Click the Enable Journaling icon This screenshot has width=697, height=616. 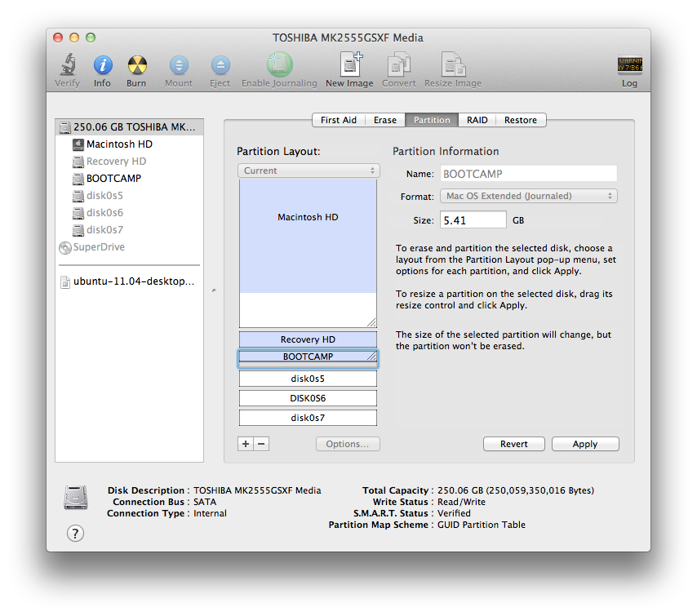pos(280,64)
